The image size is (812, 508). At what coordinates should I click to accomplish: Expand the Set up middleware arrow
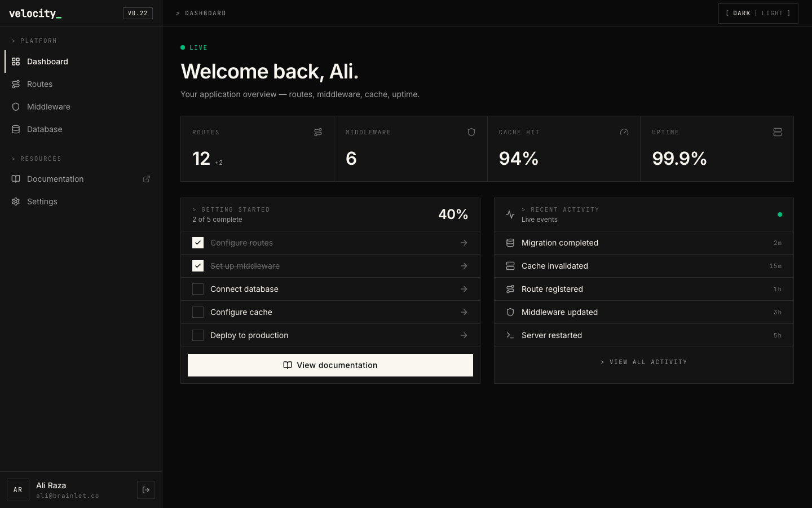[464, 266]
